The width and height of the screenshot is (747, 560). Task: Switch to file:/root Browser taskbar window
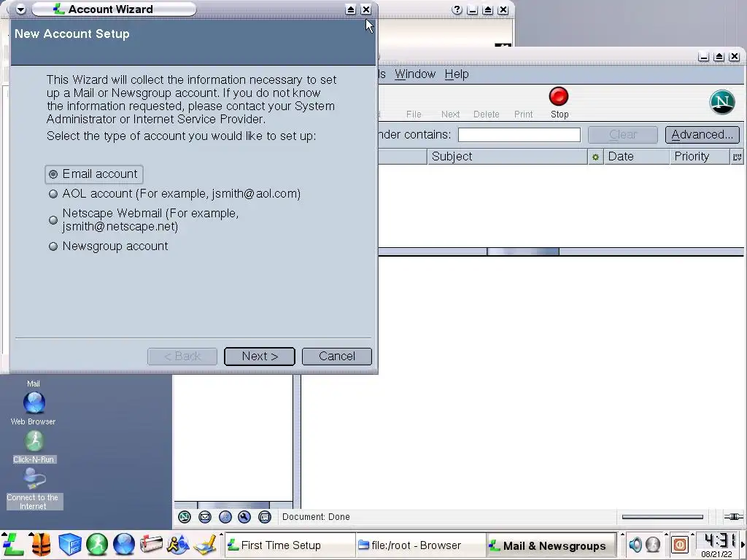click(419, 545)
